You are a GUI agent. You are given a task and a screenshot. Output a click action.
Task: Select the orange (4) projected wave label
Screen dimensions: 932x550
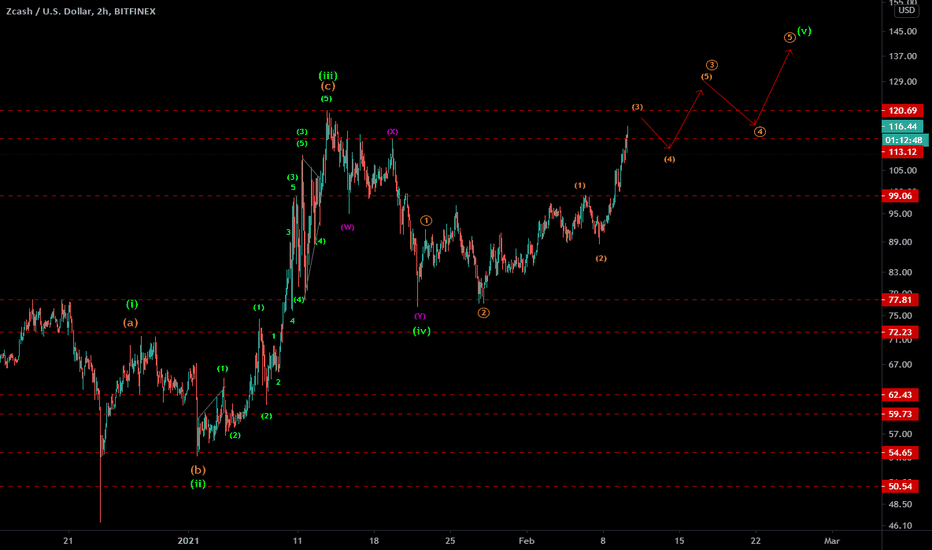669,159
